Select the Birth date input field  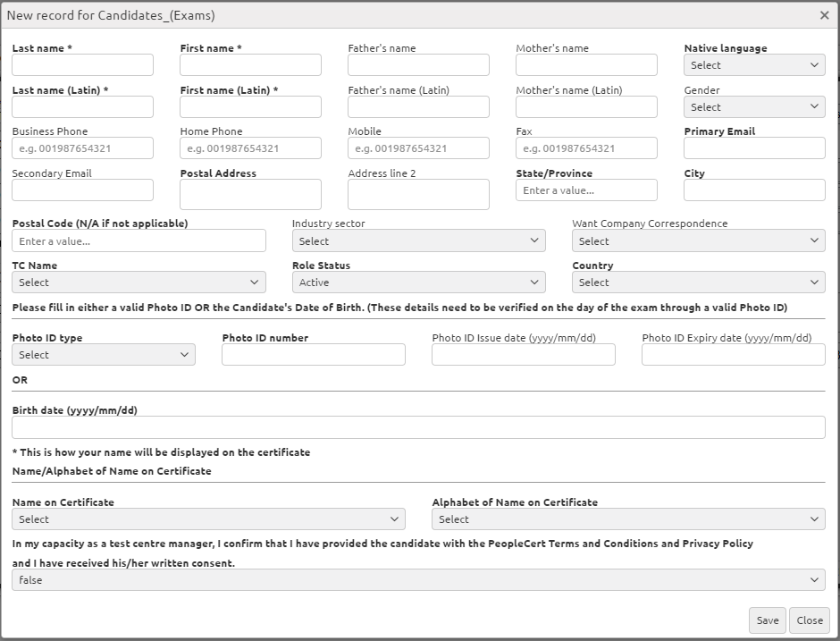[x=418, y=427]
